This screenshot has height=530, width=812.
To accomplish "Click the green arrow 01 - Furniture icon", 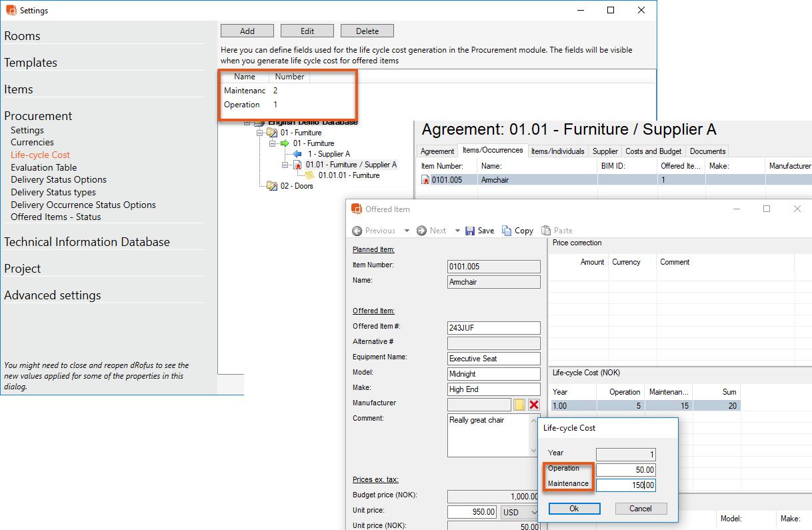I will (x=285, y=143).
